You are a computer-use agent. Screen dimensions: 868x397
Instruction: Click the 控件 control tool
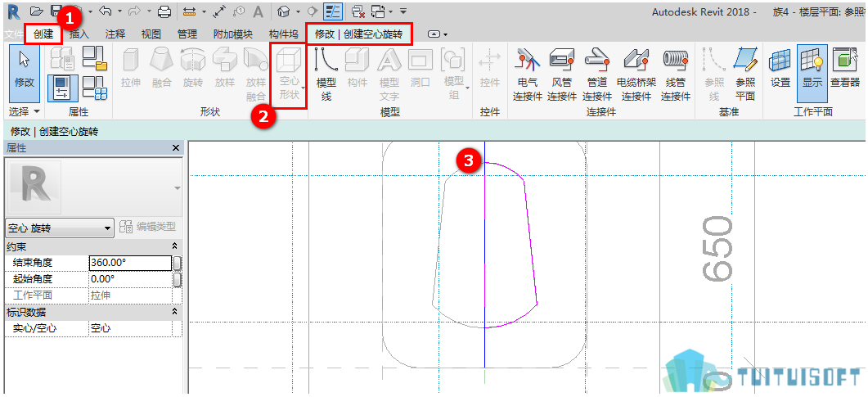pos(490,68)
